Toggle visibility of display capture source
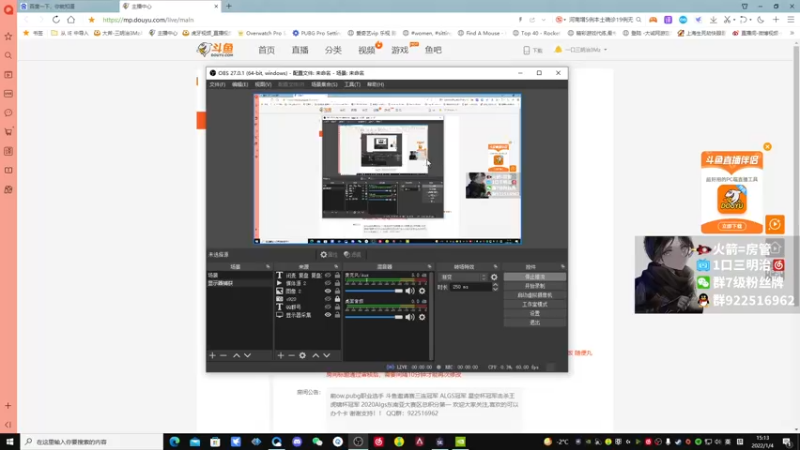 (328, 315)
